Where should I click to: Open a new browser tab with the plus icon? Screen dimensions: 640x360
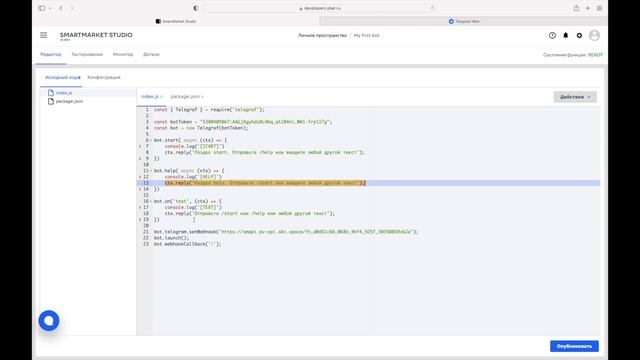(588, 8)
